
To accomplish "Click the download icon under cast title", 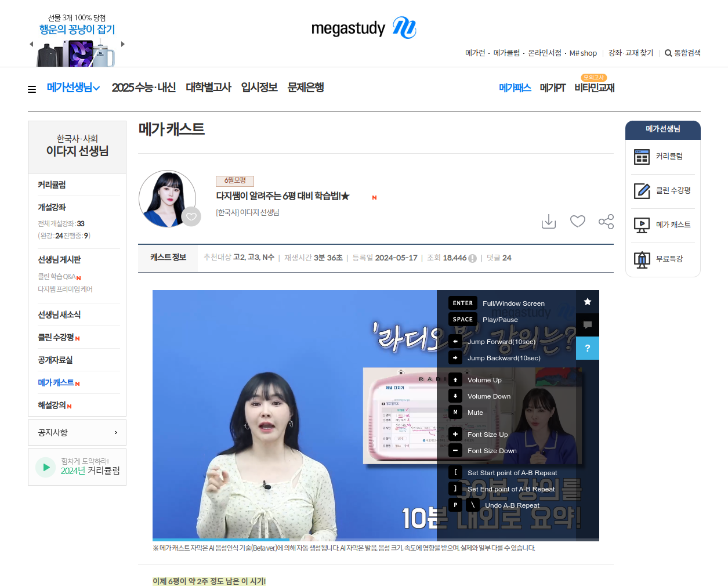I will pos(548,222).
